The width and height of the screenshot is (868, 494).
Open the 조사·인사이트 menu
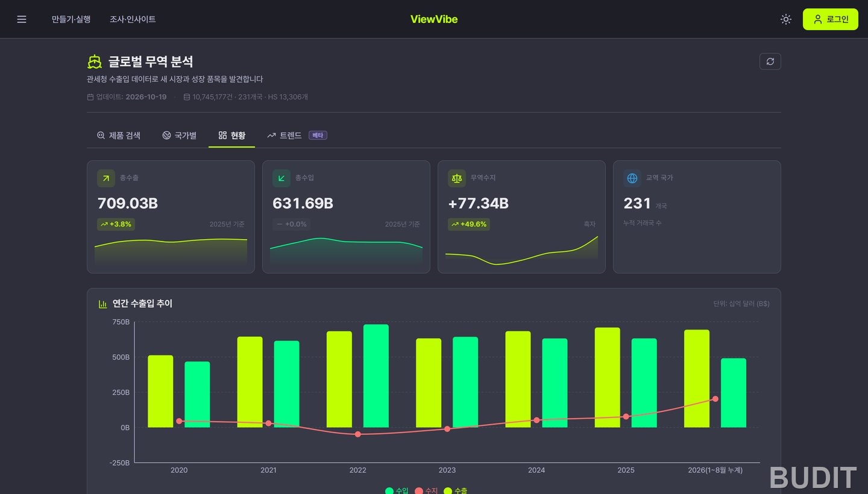133,19
